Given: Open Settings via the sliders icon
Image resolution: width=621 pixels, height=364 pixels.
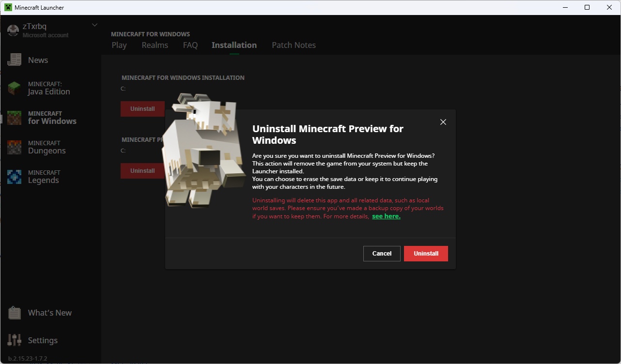Looking at the screenshot, I should [15, 340].
